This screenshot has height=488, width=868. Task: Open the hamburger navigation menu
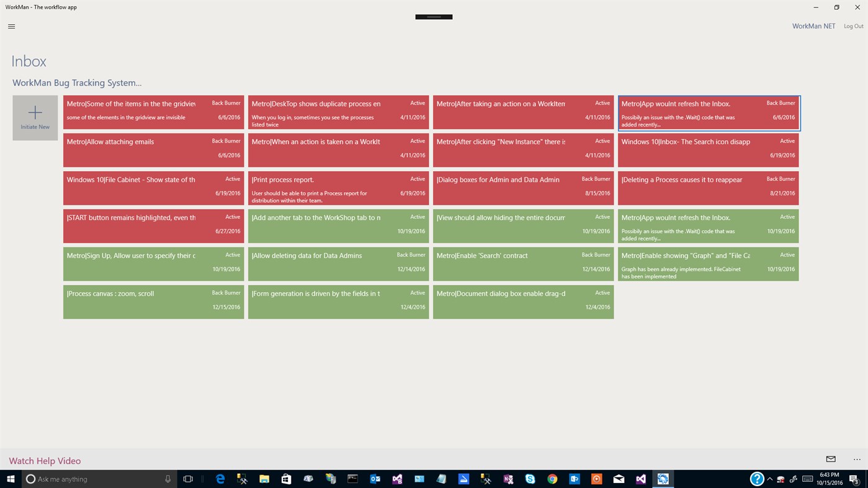[11, 26]
